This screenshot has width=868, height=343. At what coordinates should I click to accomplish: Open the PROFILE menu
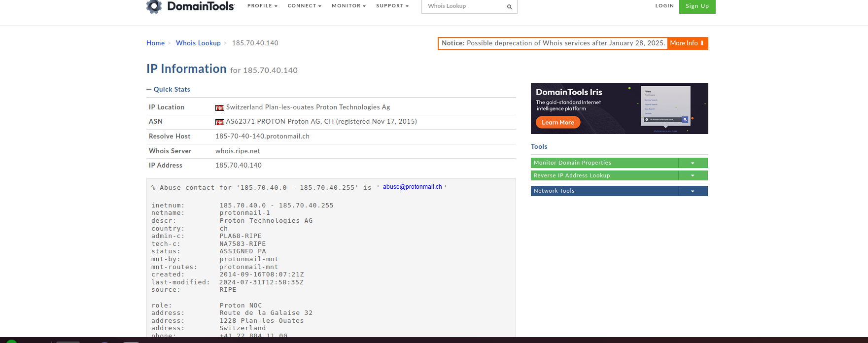coord(262,6)
